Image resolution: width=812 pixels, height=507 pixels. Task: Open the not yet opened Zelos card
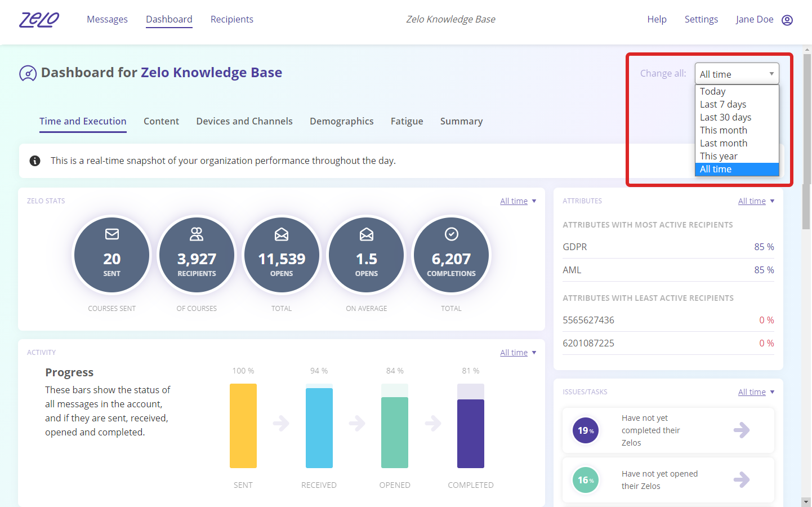[x=668, y=480]
